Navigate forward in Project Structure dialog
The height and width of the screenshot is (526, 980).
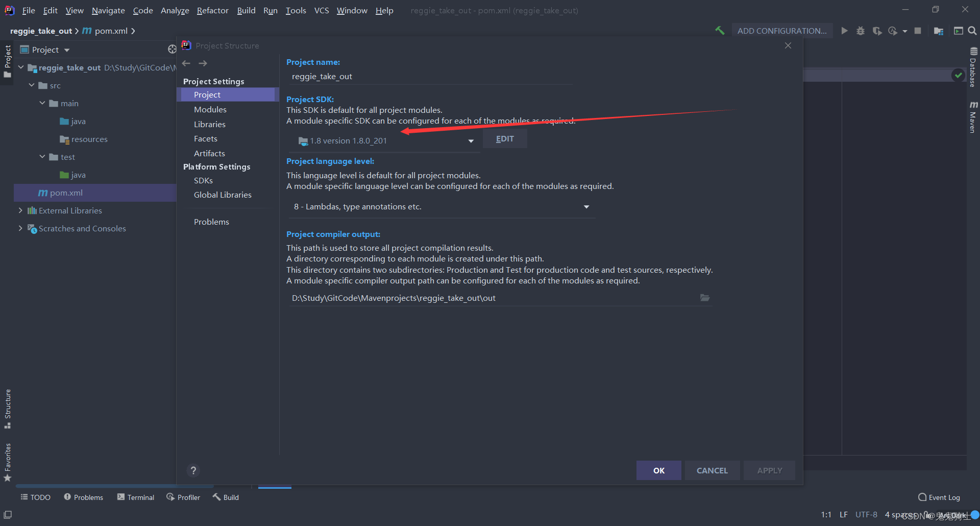(203, 63)
